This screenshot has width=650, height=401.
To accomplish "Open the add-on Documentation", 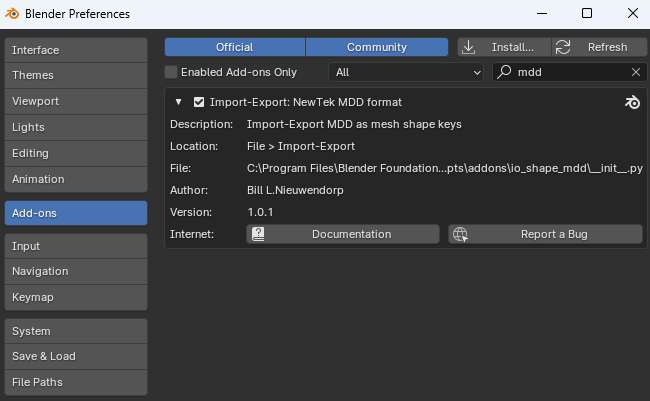I will (343, 234).
